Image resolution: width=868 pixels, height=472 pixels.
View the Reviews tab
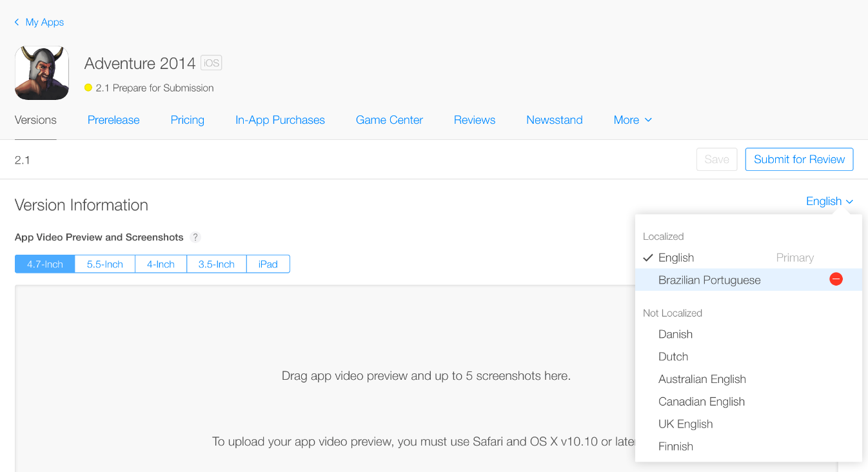475,120
